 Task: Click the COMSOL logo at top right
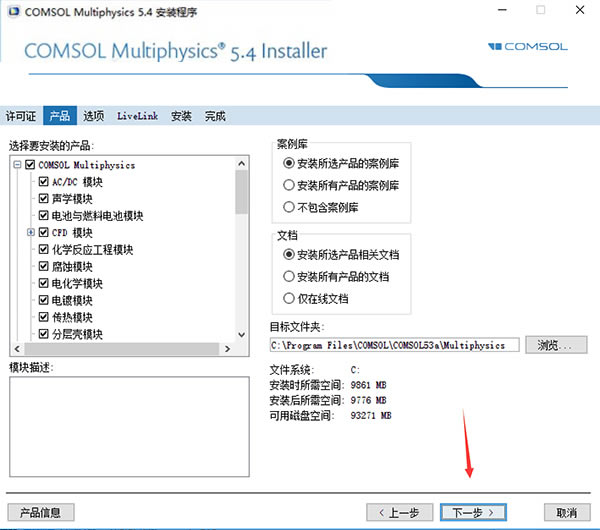click(x=528, y=47)
